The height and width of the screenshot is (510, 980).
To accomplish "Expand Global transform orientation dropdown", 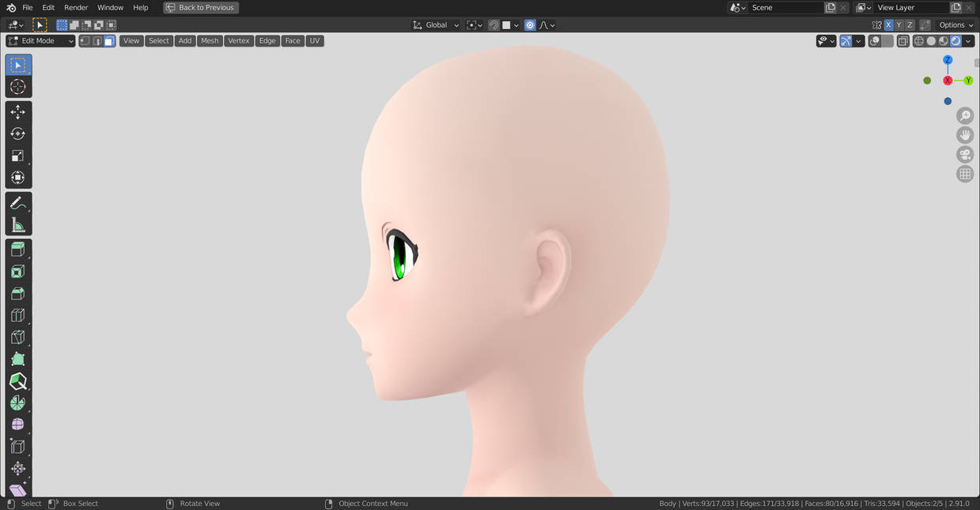I will [x=435, y=25].
